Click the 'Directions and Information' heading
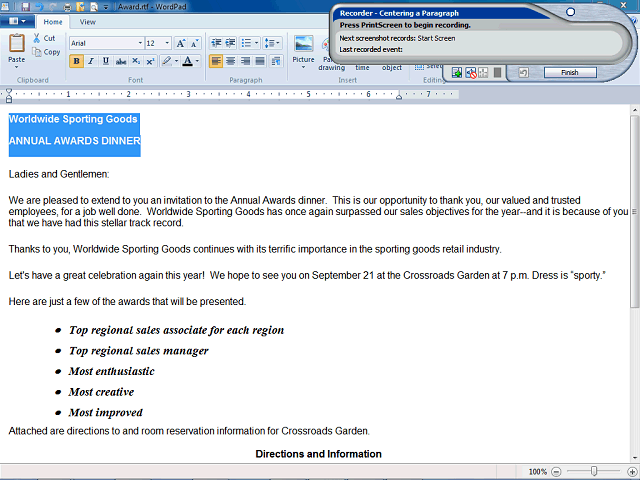This screenshot has height=480, width=640. (x=318, y=454)
